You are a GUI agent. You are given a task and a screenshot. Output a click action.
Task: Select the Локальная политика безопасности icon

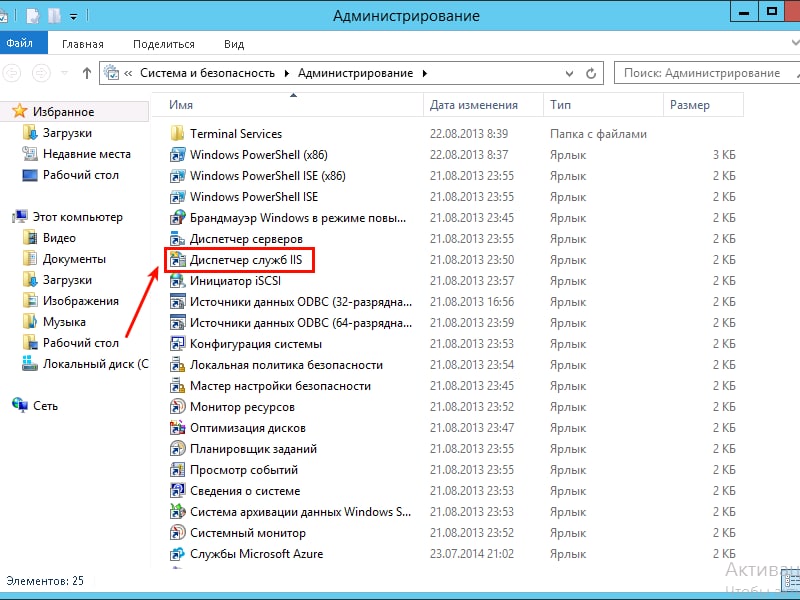pyautogui.click(x=177, y=365)
